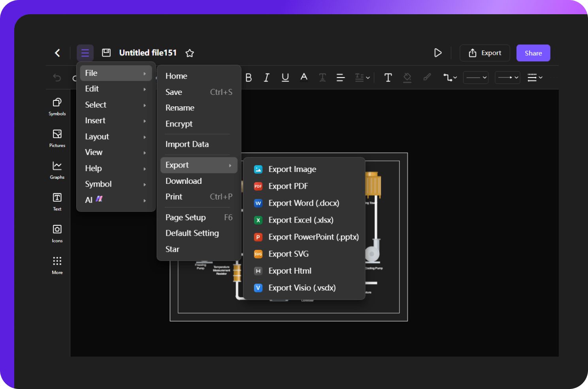The height and width of the screenshot is (389, 588).
Task: Click the Export Visio (.vsdx) icon
Action: pos(258,288)
